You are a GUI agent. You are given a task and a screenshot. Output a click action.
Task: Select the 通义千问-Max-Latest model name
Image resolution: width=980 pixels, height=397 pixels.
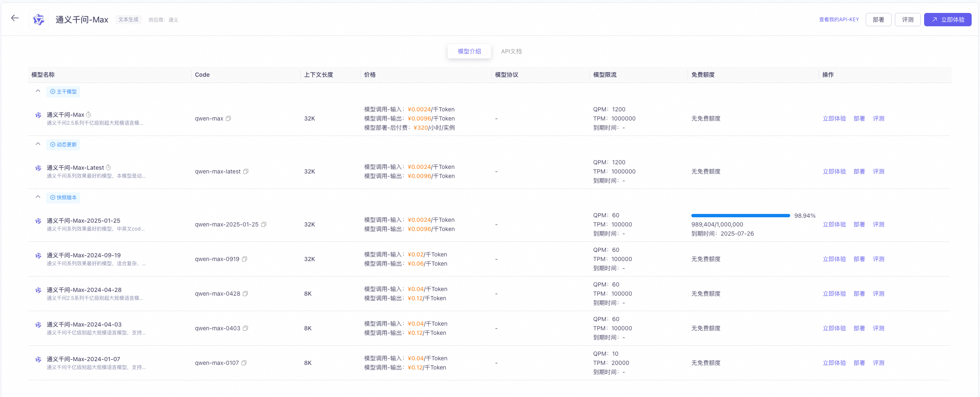pyautogui.click(x=75, y=168)
